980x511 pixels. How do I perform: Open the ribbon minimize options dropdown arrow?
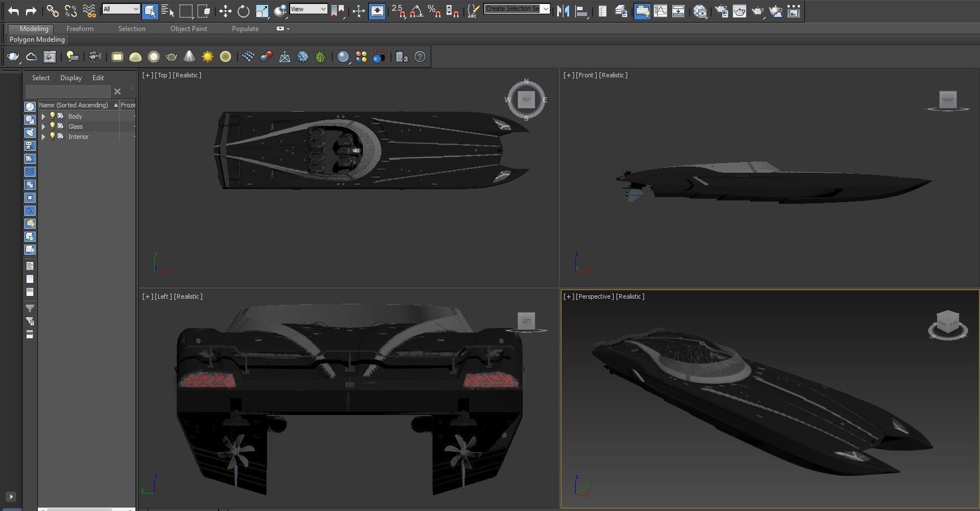[x=288, y=29]
